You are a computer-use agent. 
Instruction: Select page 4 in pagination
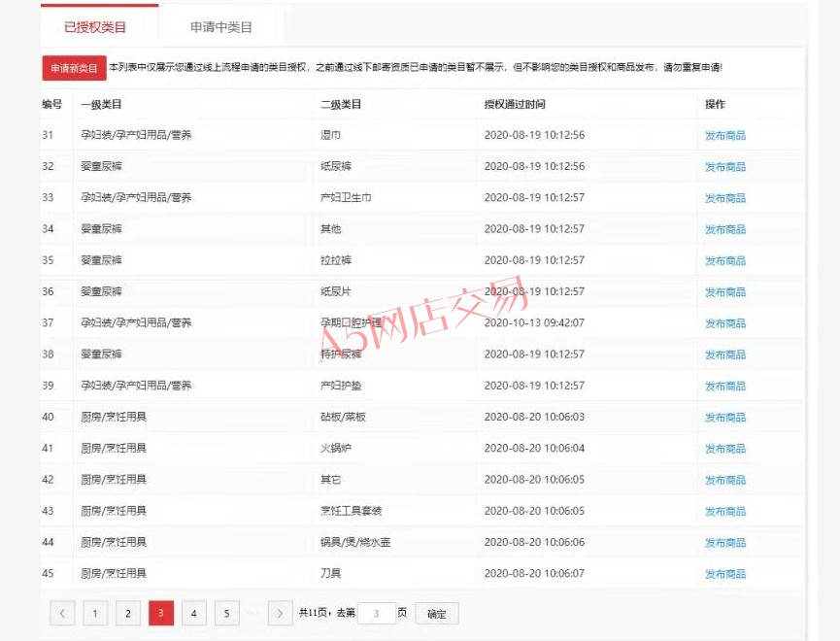(194, 613)
